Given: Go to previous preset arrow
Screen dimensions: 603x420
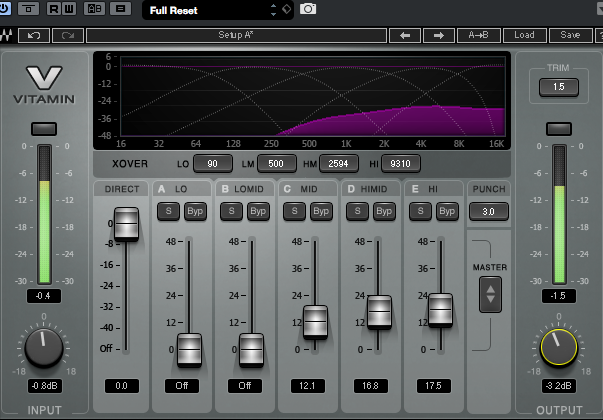Looking at the screenshot, I should tap(405, 35).
